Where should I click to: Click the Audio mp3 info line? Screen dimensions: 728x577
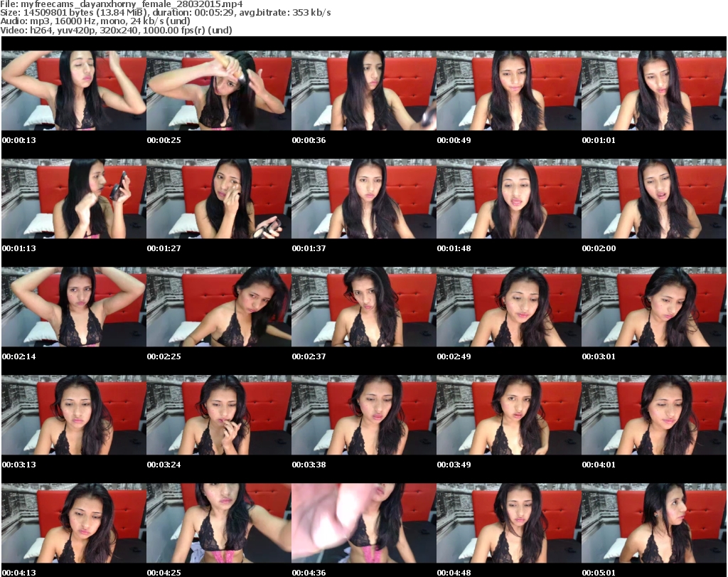click(95, 21)
